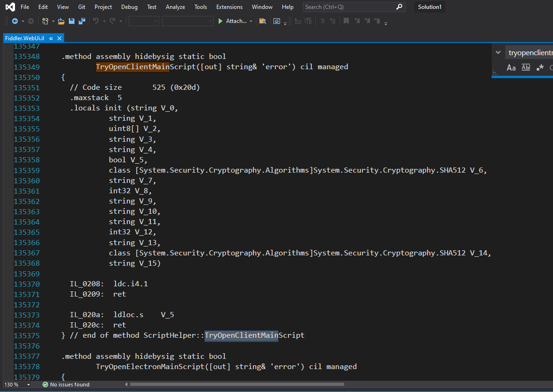Viewport: 553px width, 392px height.
Task: Open the Help menu
Action: click(x=288, y=7)
